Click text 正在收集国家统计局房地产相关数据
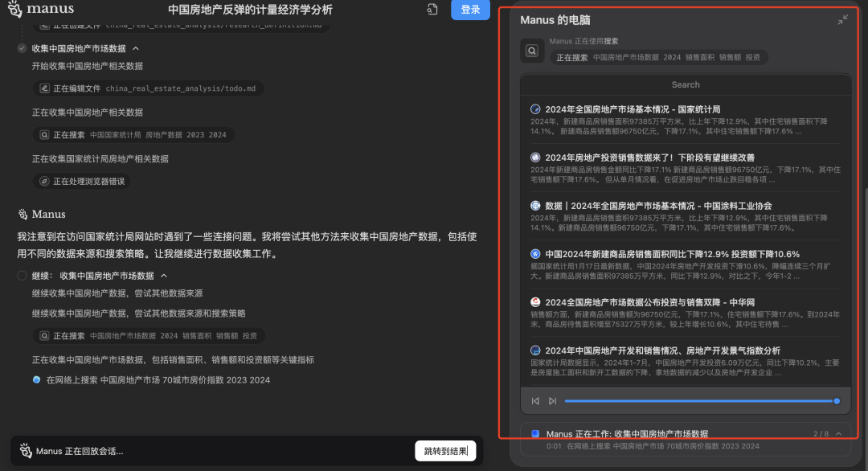The height and width of the screenshot is (471, 868). point(100,159)
